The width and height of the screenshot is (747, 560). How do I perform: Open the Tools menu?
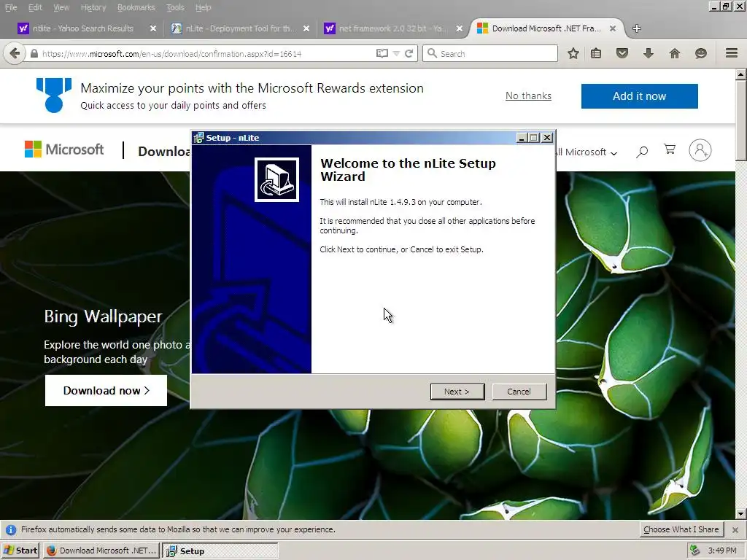click(x=175, y=7)
